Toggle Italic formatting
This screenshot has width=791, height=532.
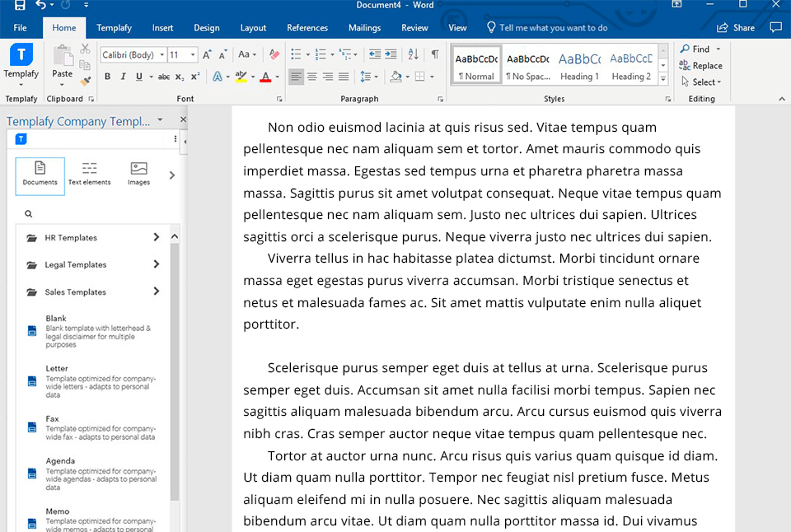coord(123,77)
